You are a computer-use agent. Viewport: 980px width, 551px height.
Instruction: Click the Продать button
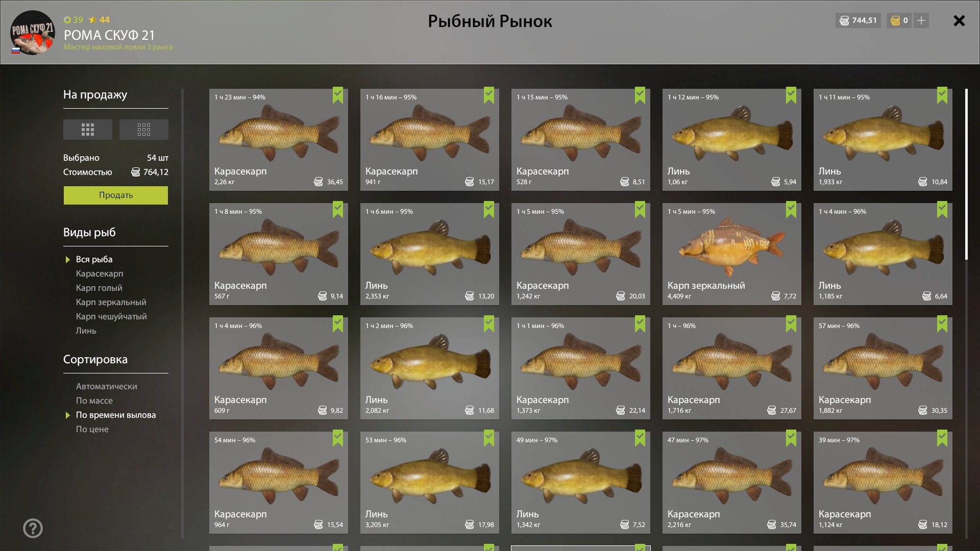coord(116,195)
